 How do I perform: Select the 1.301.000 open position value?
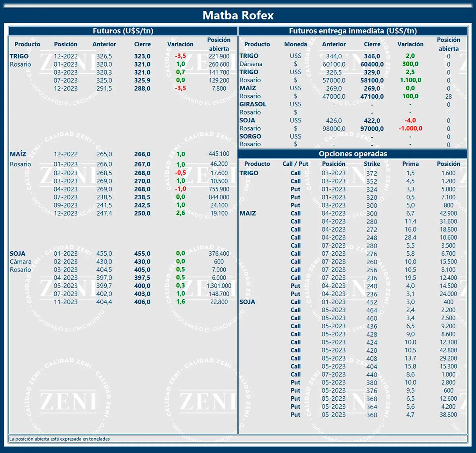coord(219,286)
